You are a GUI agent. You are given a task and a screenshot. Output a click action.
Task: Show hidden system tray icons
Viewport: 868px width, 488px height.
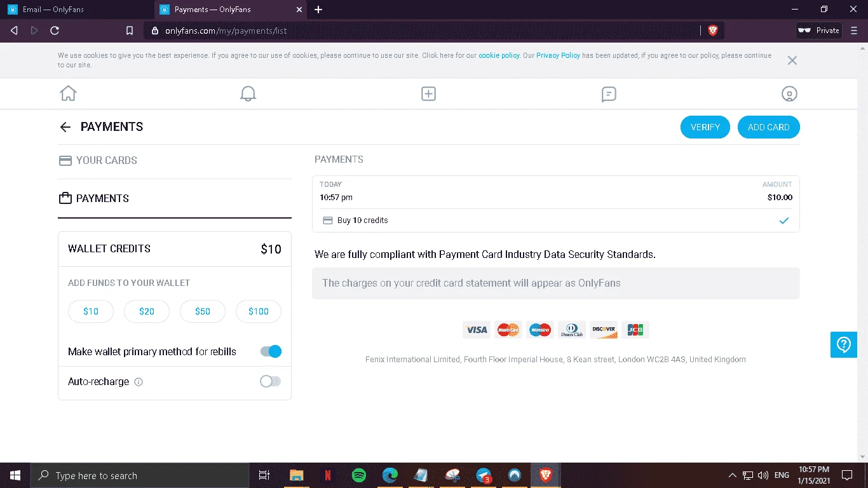(732, 475)
